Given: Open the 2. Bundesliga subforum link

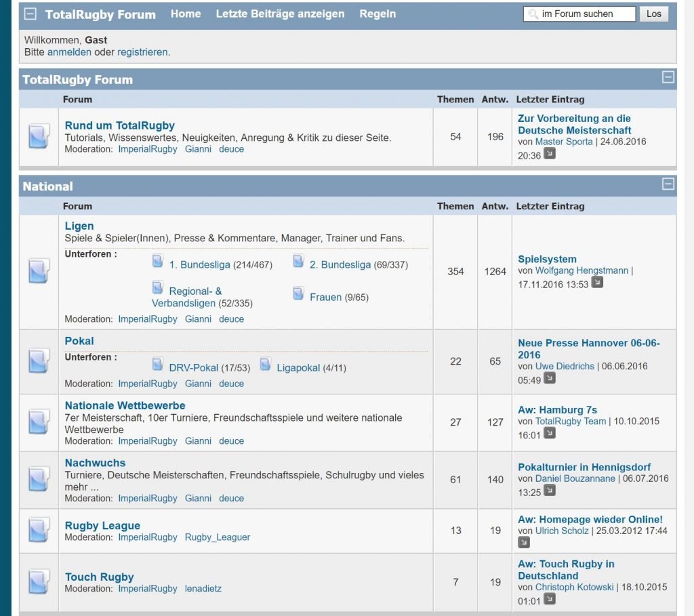Looking at the screenshot, I should pos(340,265).
